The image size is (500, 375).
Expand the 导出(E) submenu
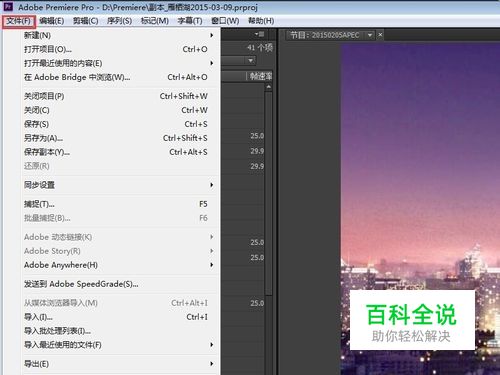click(119, 364)
